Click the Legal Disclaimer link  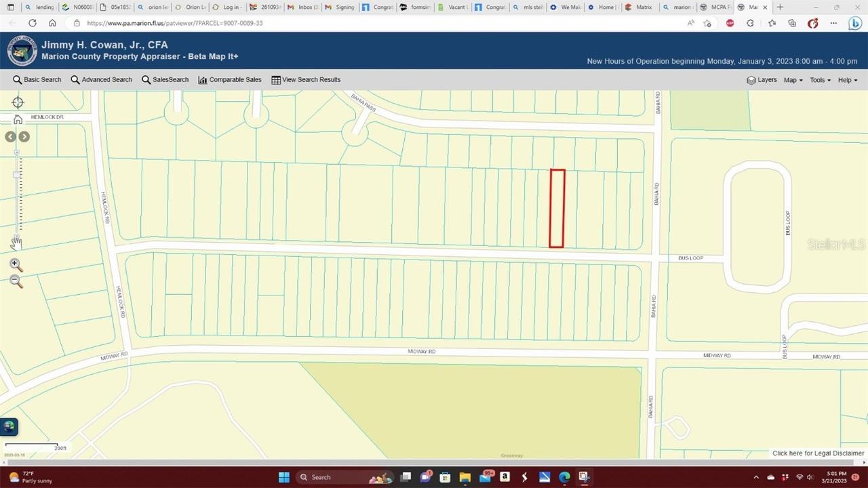click(818, 453)
